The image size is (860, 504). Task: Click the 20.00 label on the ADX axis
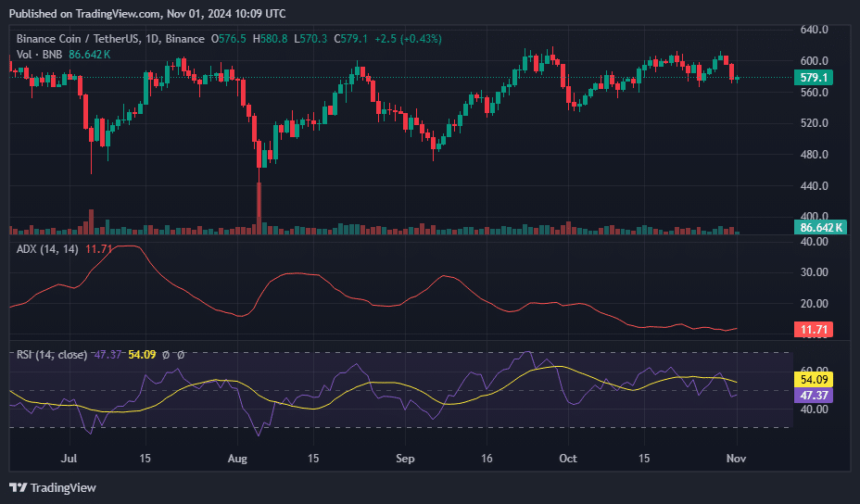814,303
